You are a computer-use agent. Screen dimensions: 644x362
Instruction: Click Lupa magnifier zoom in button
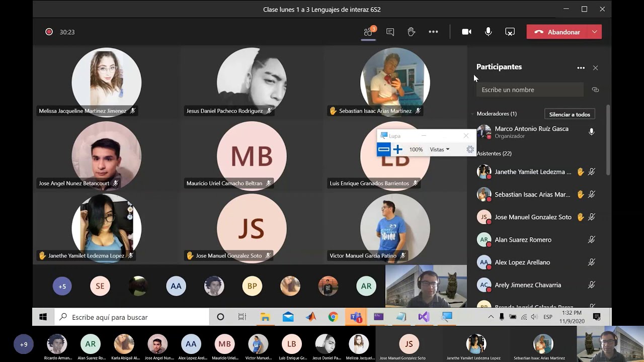tap(397, 149)
